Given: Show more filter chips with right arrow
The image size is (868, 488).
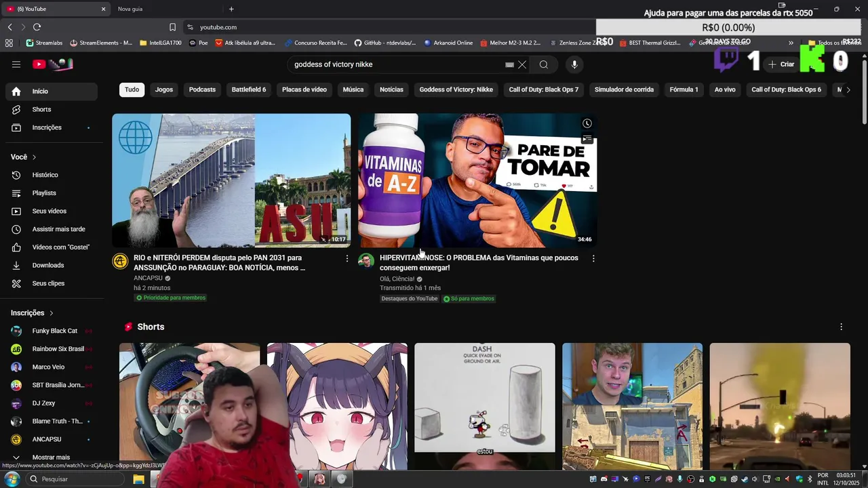Looking at the screenshot, I should point(848,89).
